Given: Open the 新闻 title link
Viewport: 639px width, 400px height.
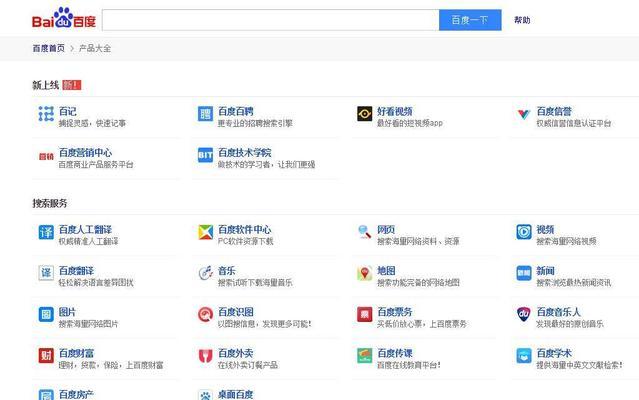Looking at the screenshot, I should pyautogui.click(x=545, y=271).
